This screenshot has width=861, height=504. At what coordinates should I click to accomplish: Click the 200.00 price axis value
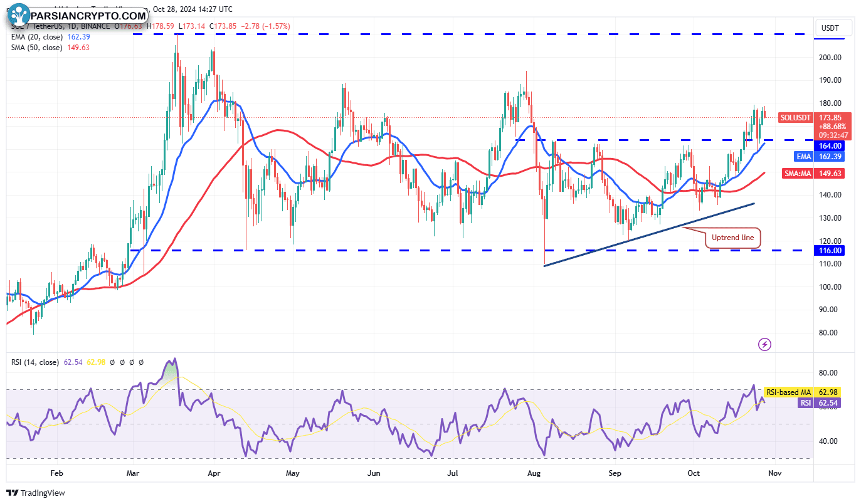pyautogui.click(x=831, y=58)
